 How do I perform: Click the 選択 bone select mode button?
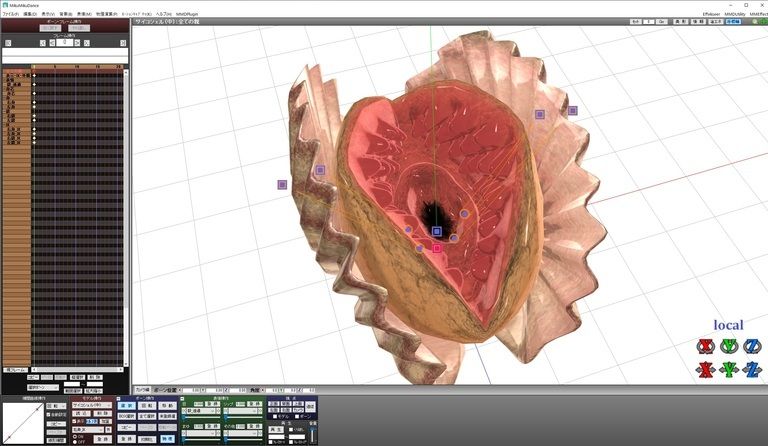126,406
